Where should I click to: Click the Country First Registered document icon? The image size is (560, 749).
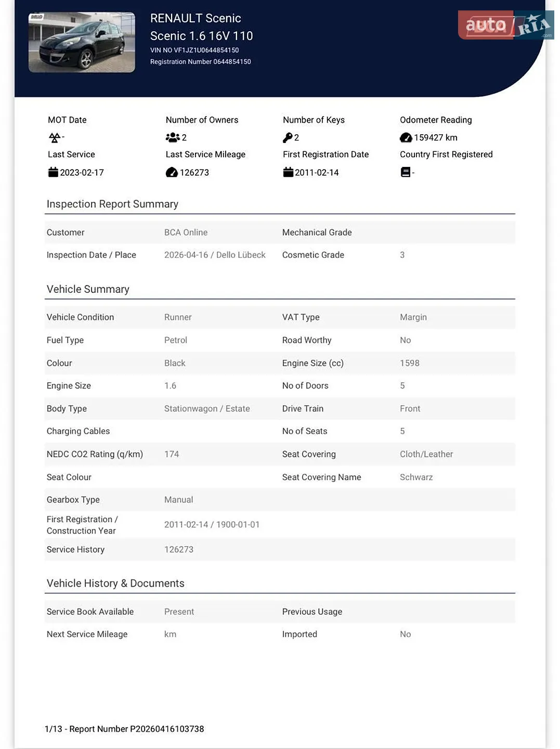pyautogui.click(x=406, y=172)
